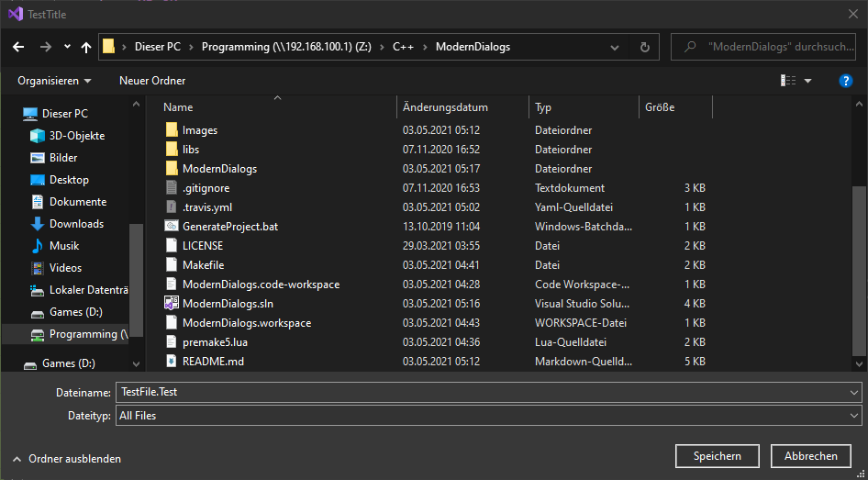Collapse folders with Ordner ausblenden
The height and width of the screenshot is (480, 868).
(x=67, y=458)
